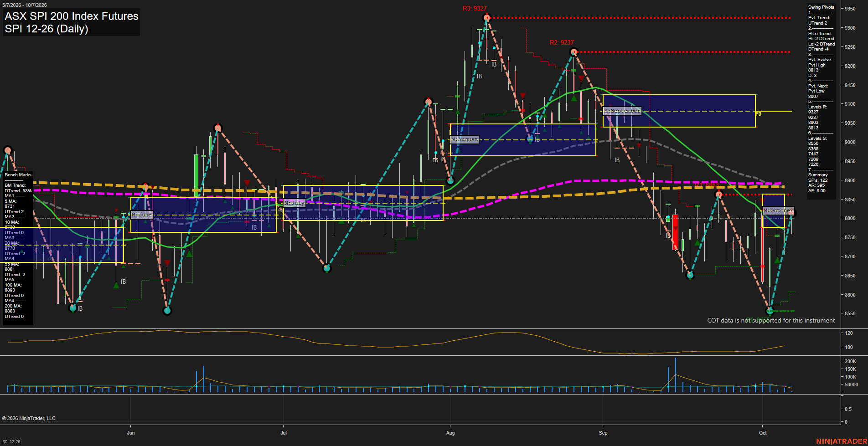Open the SPI 12-26 chart tab
This screenshot has height=446, width=868.
[11, 441]
